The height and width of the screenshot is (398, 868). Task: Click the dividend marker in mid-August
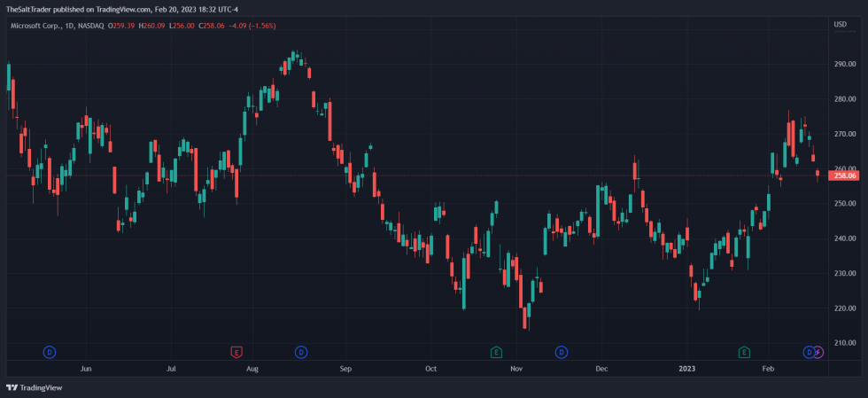point(301,352)
